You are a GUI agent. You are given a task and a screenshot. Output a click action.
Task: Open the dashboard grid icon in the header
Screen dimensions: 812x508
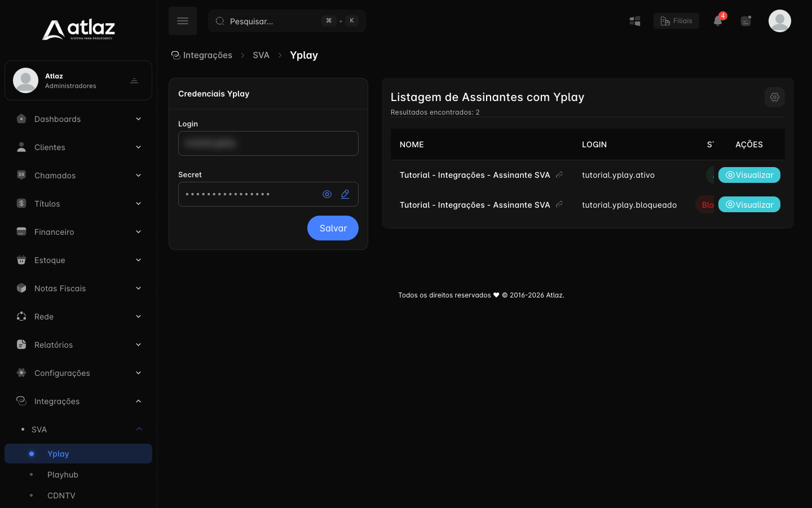tap(635, 21)
